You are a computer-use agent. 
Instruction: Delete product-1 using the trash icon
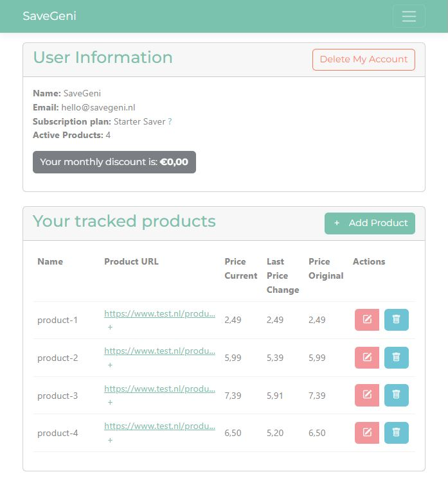[x=396, y=320]
